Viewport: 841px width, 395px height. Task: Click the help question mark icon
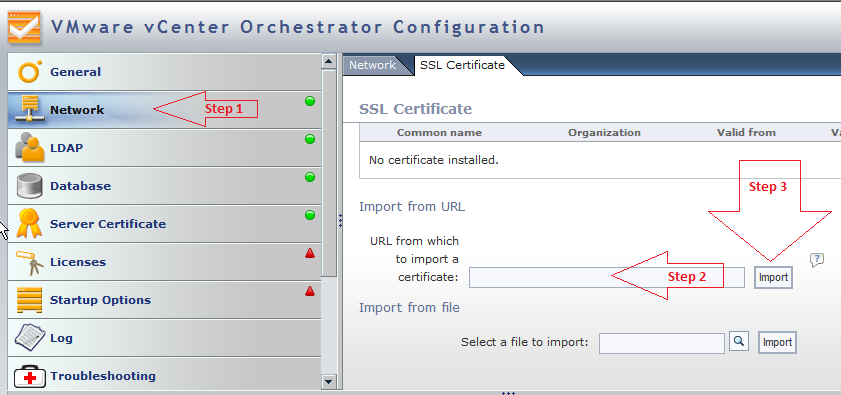point(816,260)
